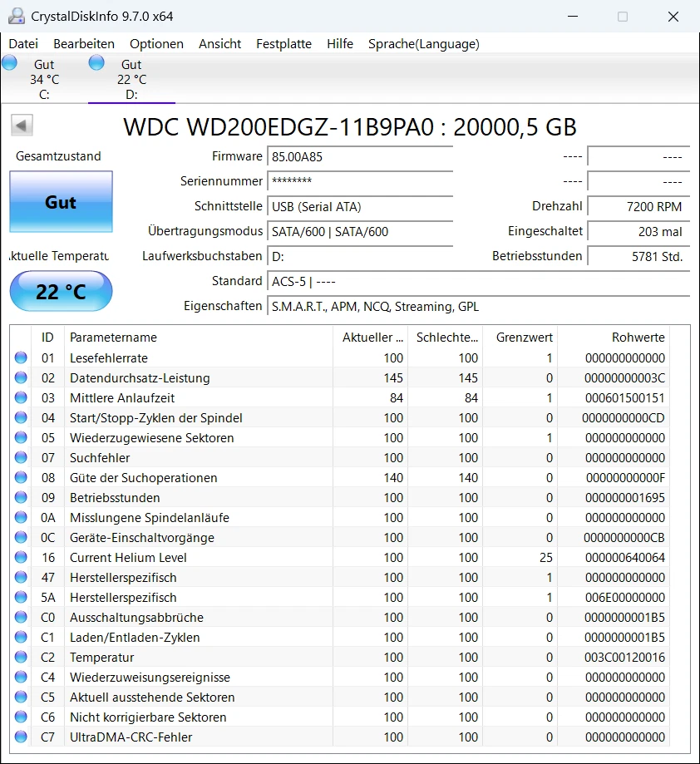700x764 pixels.
Task: Click the status dot beside Current Helium Level
Action: pyautogui.click(x=20, y=557)
